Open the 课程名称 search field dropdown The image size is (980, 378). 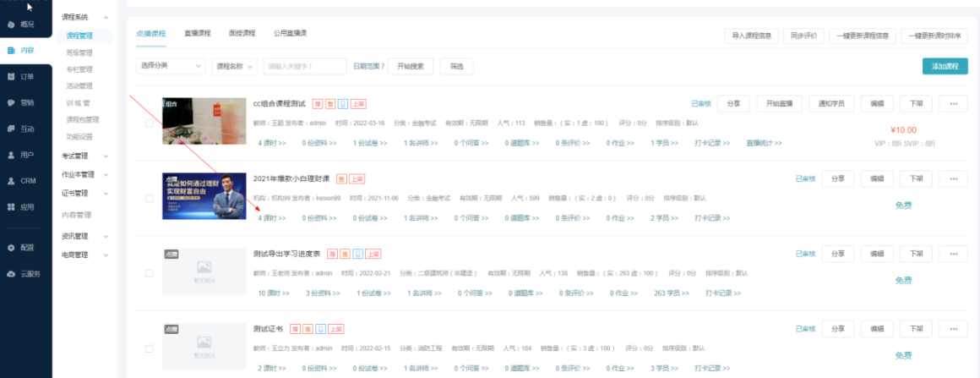(x=234, y=66)
